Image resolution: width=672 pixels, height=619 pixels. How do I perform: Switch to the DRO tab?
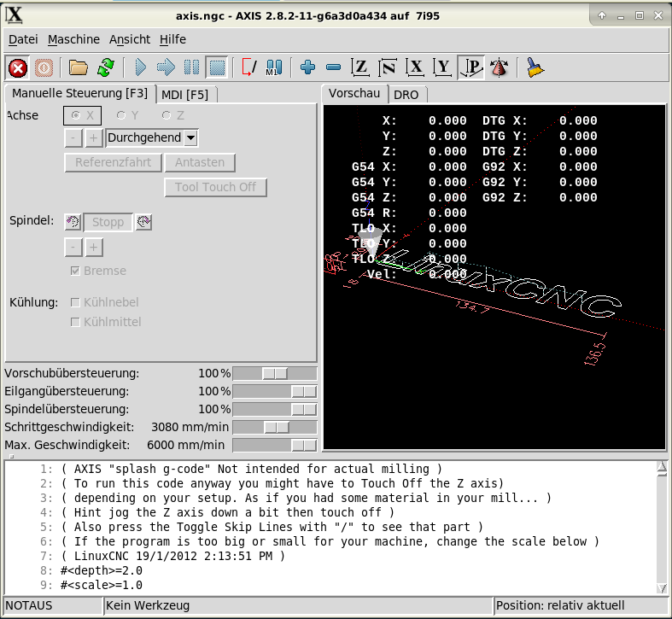pyautogui.click(x=406, y=95)
